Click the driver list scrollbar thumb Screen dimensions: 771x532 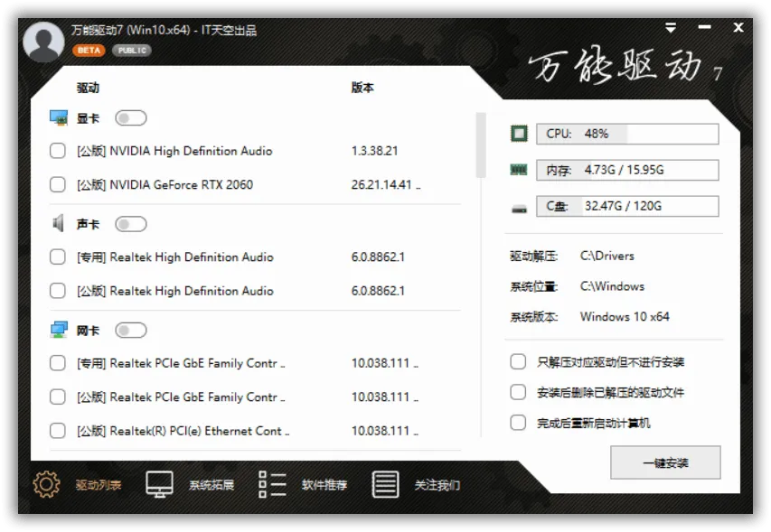point(481,145)
